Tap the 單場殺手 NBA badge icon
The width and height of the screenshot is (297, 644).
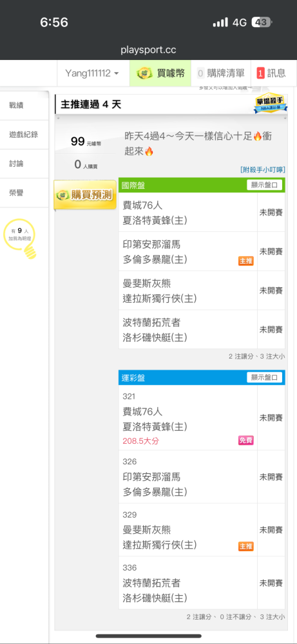click(270, 104)
